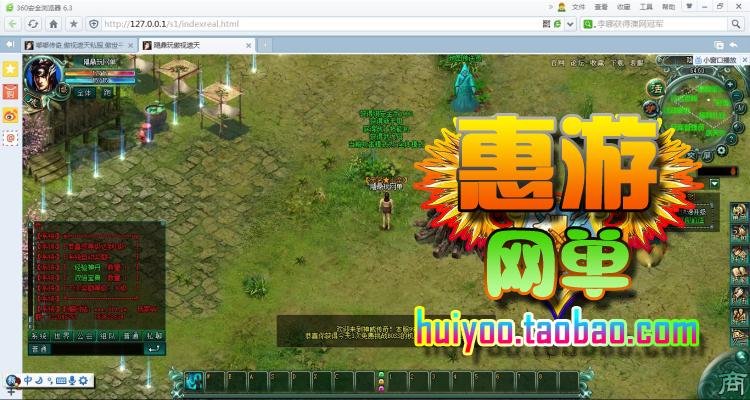The height and width of the screenshot is (400, 750).
Task: Click the red health bar
Action: pyautogui.click(x=100, y=73)
